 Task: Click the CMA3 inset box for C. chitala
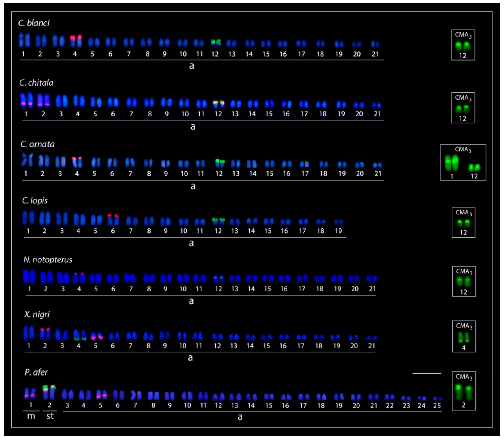(463, 108)
